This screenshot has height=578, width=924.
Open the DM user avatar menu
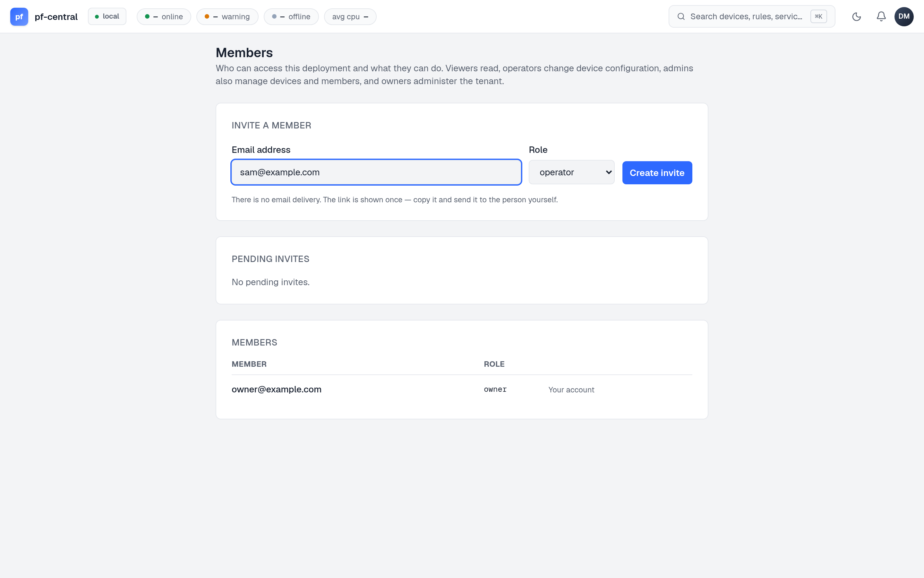[x=904, y=16]
